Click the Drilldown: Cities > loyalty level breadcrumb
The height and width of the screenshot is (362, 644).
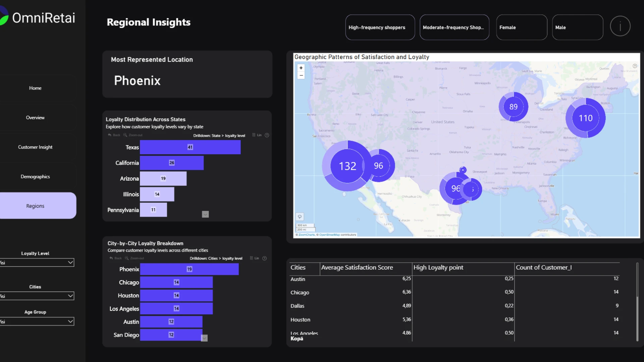(x=216, y=258)
